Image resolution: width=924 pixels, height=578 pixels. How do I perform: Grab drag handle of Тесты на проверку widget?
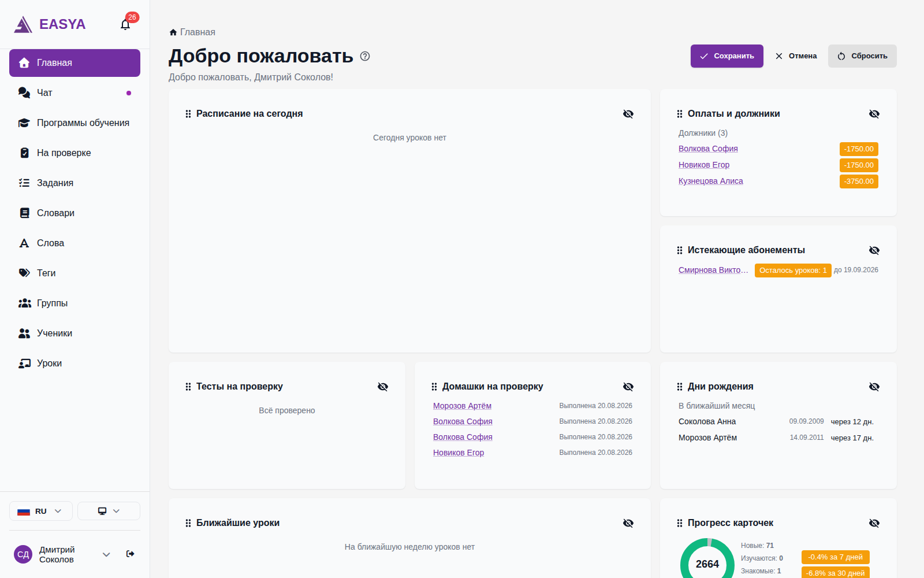pos(188,387)
